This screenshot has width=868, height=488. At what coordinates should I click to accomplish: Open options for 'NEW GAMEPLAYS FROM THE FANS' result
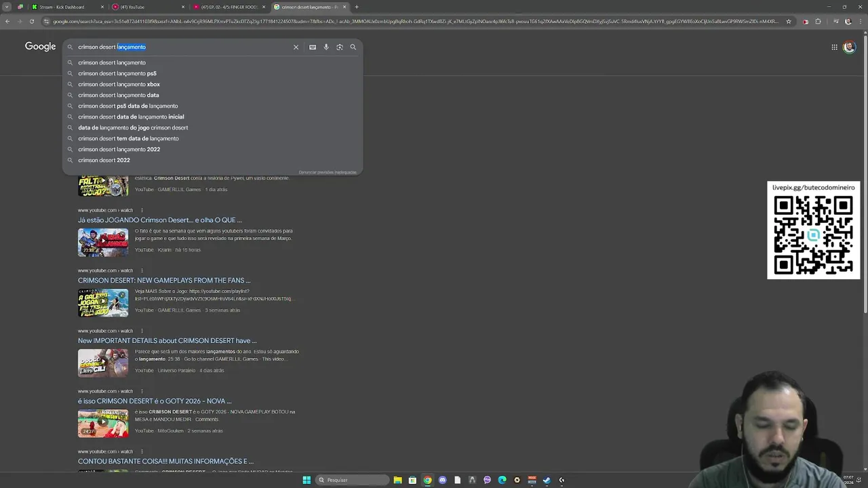click(142, 270)
